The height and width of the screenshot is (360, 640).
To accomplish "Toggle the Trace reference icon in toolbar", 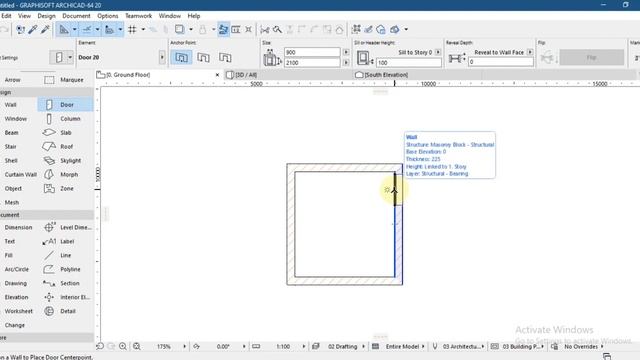I will [179, 29].
